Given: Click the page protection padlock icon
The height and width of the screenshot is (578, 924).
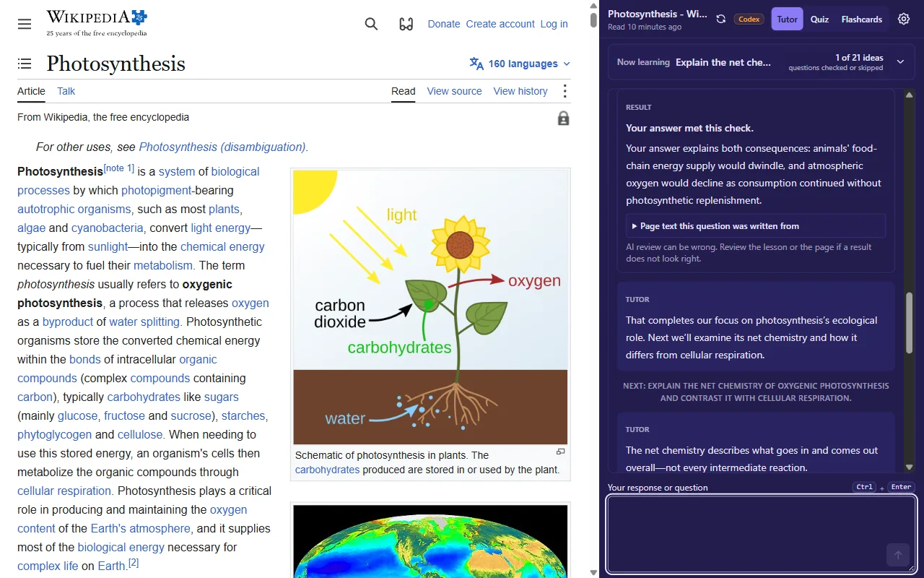Looking at the screenshot, I should tap(564, 118).
